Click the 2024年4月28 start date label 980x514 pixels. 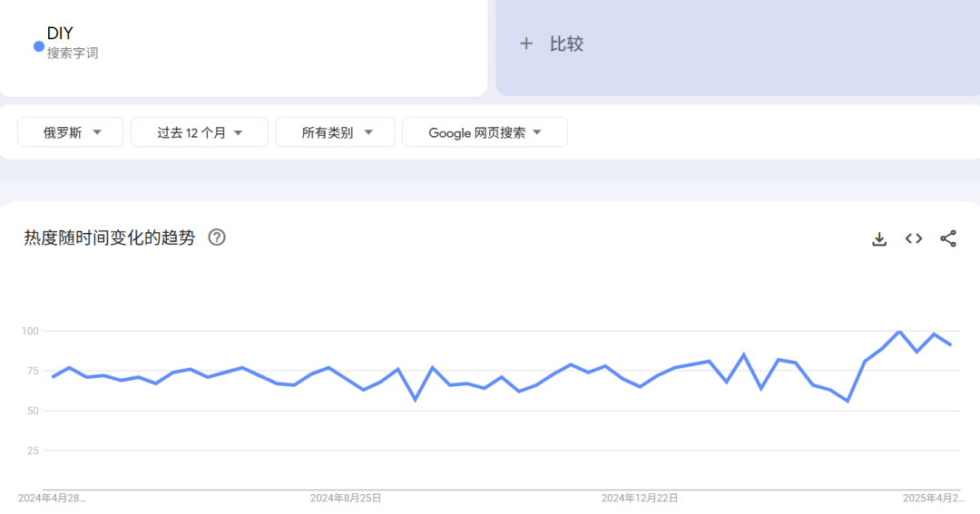pos(53,498)
